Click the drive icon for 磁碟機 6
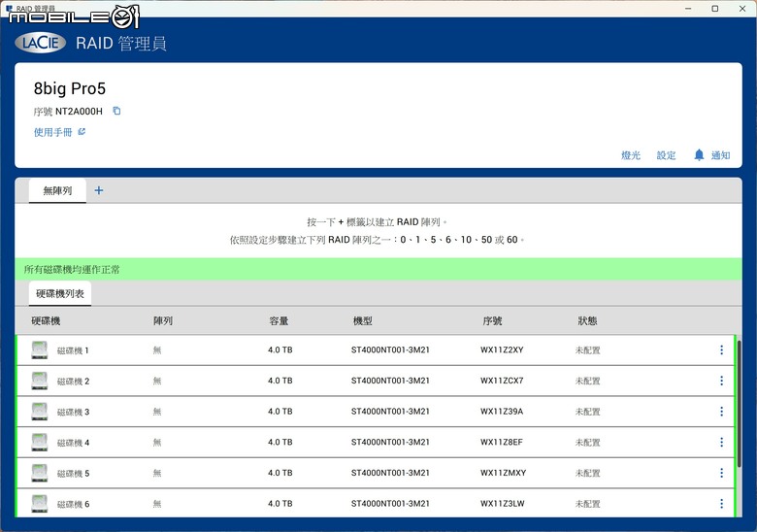This screenshot has width=757, height=532. (x=40, y=504)
